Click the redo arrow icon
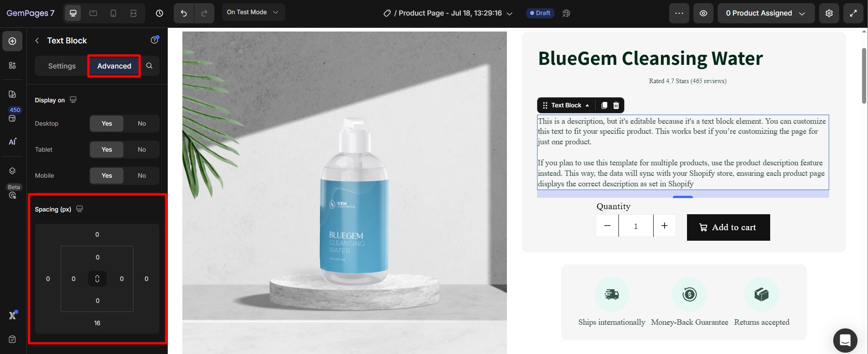The width and height of the screenshot is (868, 354). 204,13
